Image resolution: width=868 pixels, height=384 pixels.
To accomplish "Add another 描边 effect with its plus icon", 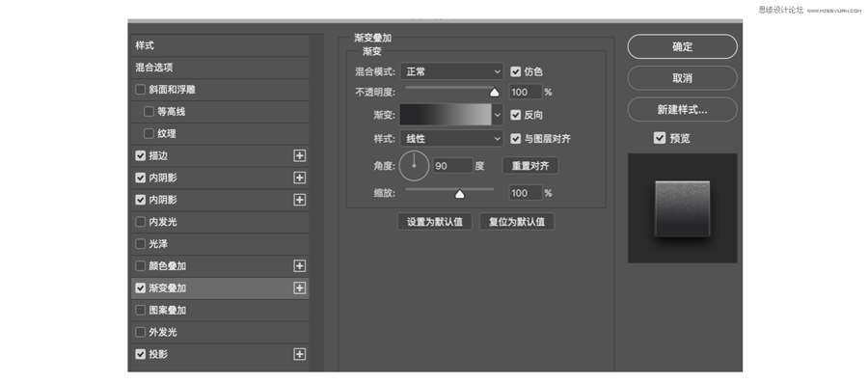I will click(x=300, y=155).
